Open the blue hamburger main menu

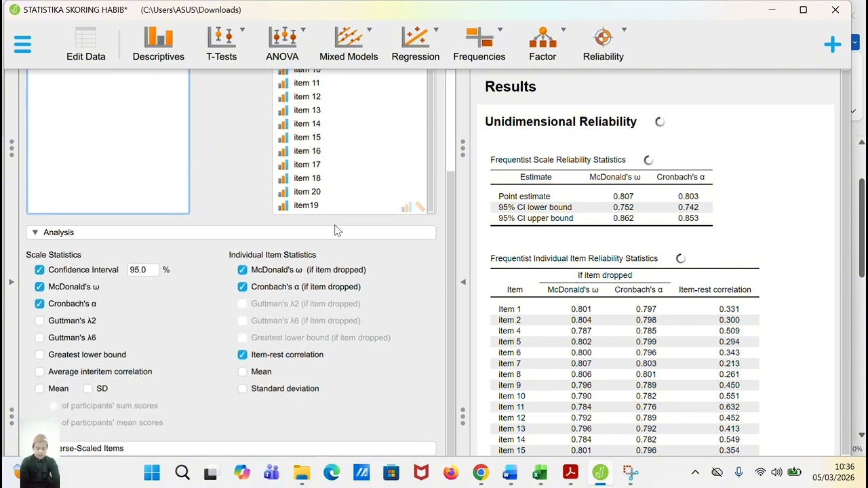tap(22, 45)
